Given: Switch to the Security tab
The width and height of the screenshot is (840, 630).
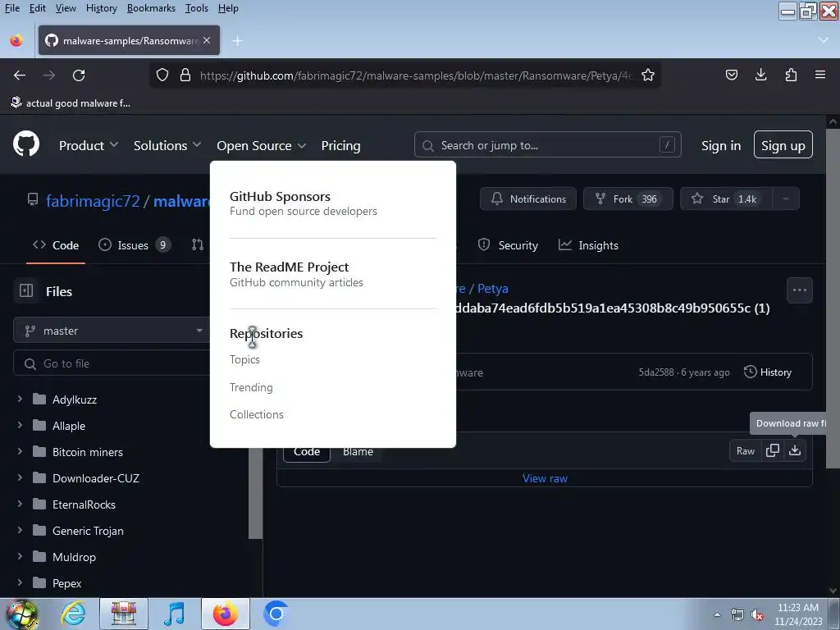Looking at the screenshot, I should [x=508, y=244].
